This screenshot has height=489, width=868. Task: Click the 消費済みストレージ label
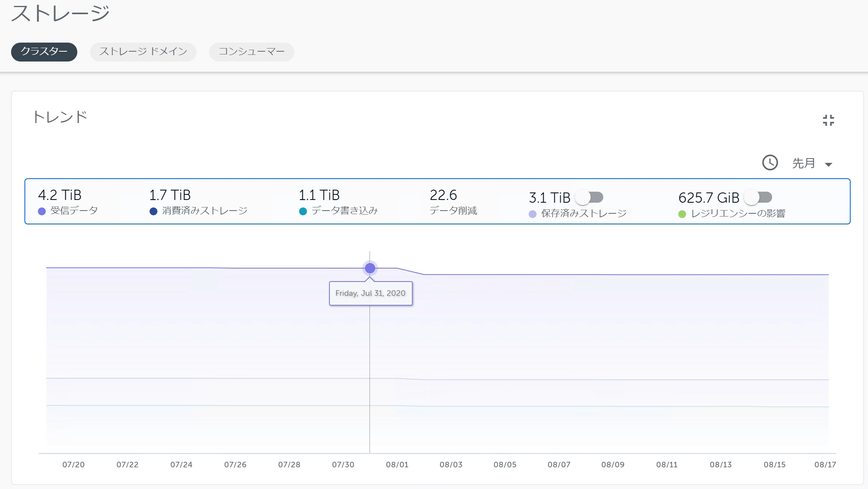[x=205, y=211]
